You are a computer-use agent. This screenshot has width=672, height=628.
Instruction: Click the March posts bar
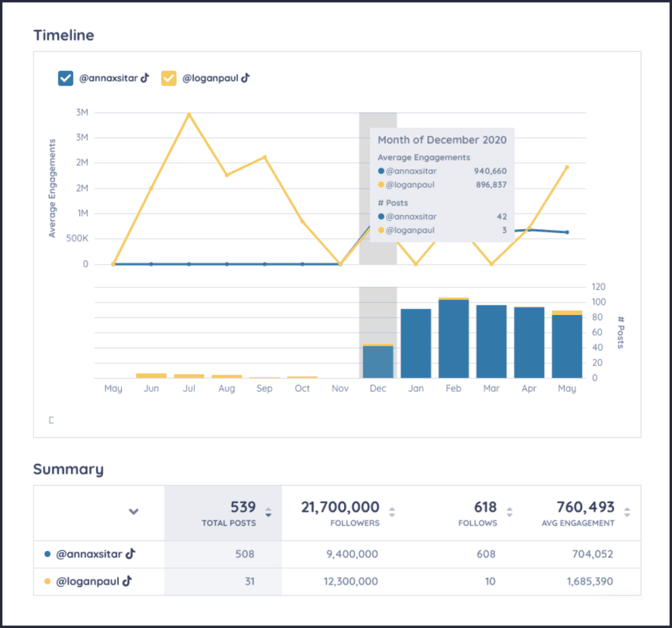pyautogui.click(x=491, y=341)
